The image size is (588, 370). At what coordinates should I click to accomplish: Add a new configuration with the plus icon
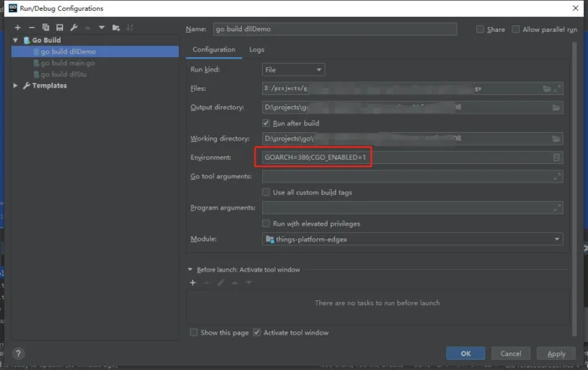click(x=18, y=28)
